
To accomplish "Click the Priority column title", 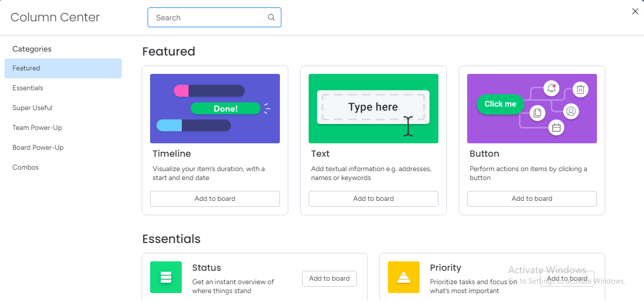I will tap(446, 268).
